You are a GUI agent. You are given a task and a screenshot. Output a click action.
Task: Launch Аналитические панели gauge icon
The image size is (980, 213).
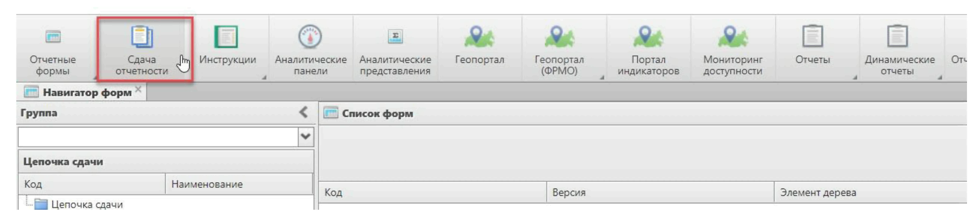(x=310, y=37)
